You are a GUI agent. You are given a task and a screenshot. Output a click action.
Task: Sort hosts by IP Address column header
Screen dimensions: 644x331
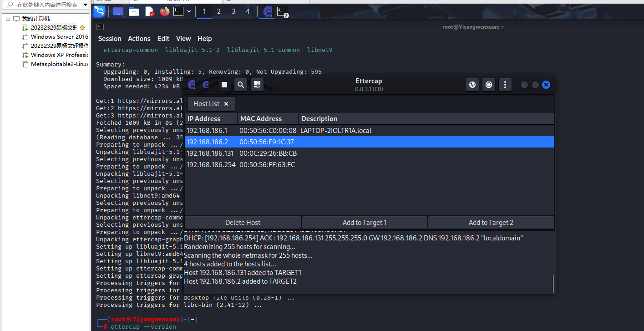(x=211, y=119)
